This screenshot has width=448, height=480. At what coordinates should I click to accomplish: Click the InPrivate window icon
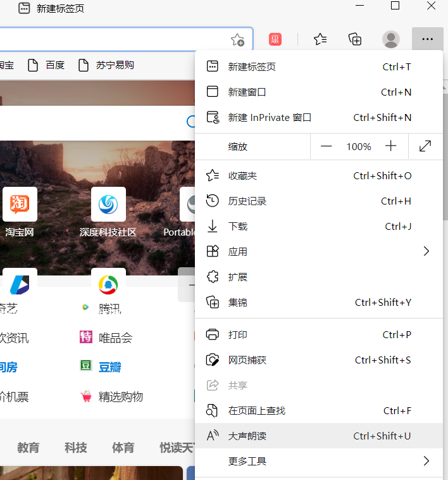point(213,117)
